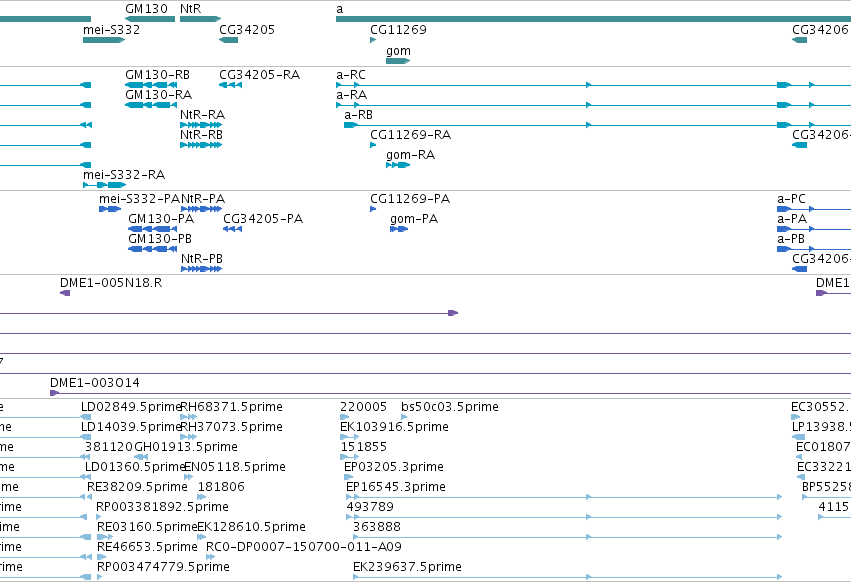Viewport: 851px width, 582px height.
Task: Click the 220005 EST label
Action: 364,407
